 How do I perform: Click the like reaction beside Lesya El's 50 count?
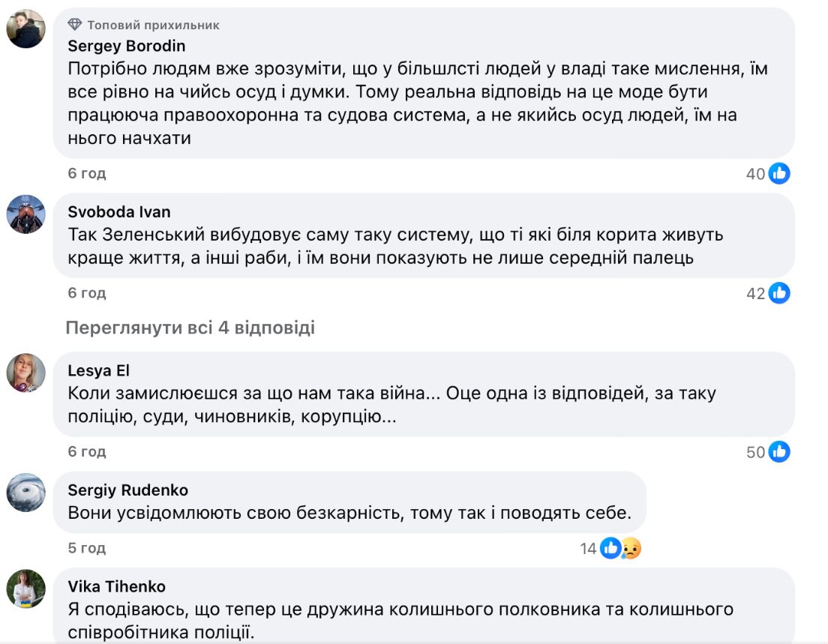click(779, 452)
